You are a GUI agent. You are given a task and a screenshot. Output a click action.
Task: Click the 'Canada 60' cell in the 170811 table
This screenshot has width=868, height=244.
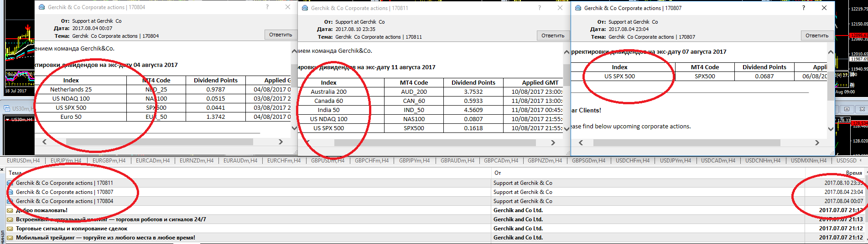(x=328, y=101)
